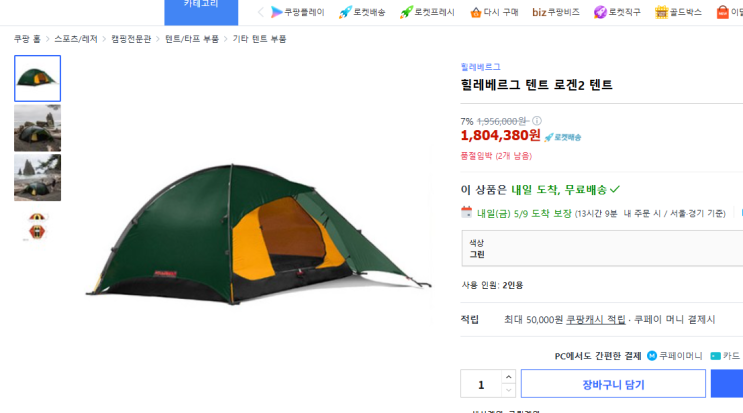743x413 pixels.
Task: Navigate to 캠핑전문관 breadcrumb
Action: click(x=131, y=39)
